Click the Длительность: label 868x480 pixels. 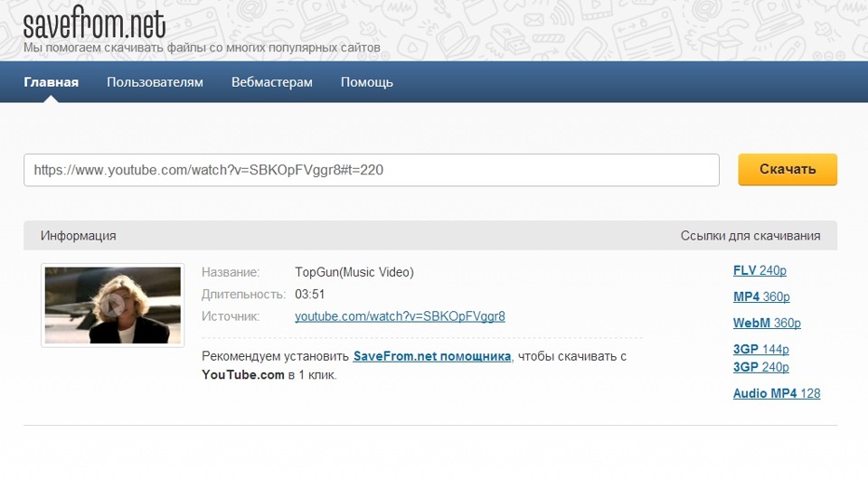(x=243, y=295)
